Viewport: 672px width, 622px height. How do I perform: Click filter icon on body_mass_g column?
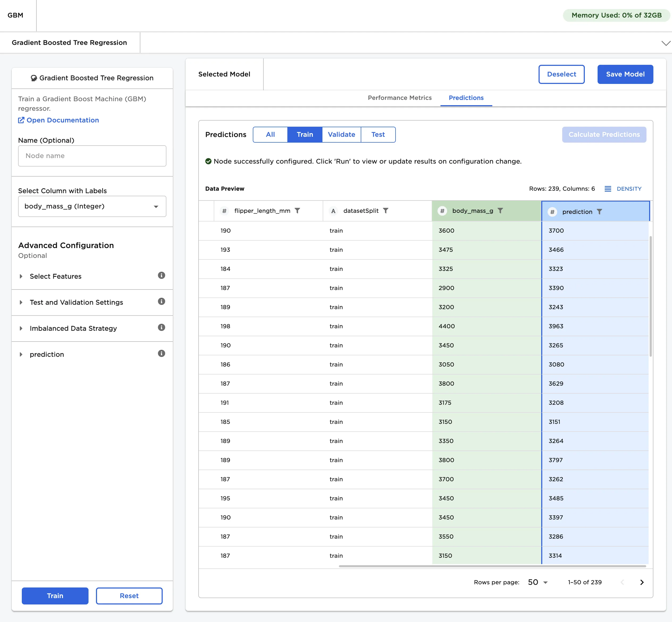pos(500,210)
